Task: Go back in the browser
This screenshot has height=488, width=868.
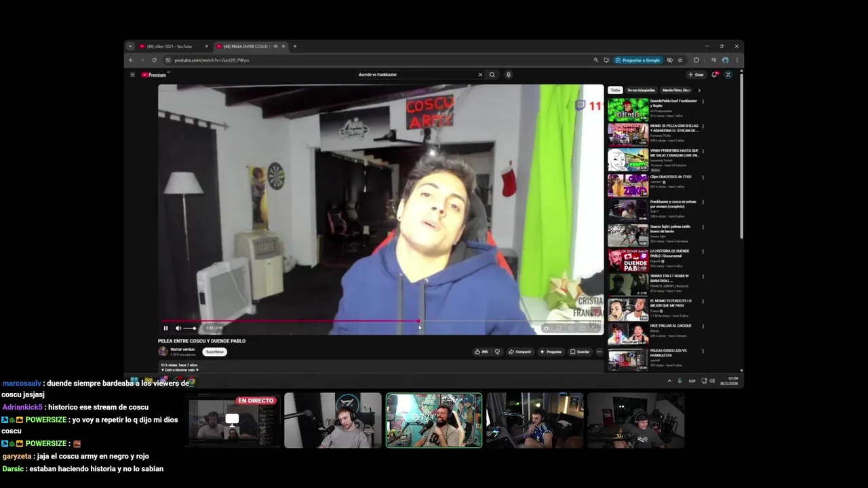Action: [x=131, y=60]
